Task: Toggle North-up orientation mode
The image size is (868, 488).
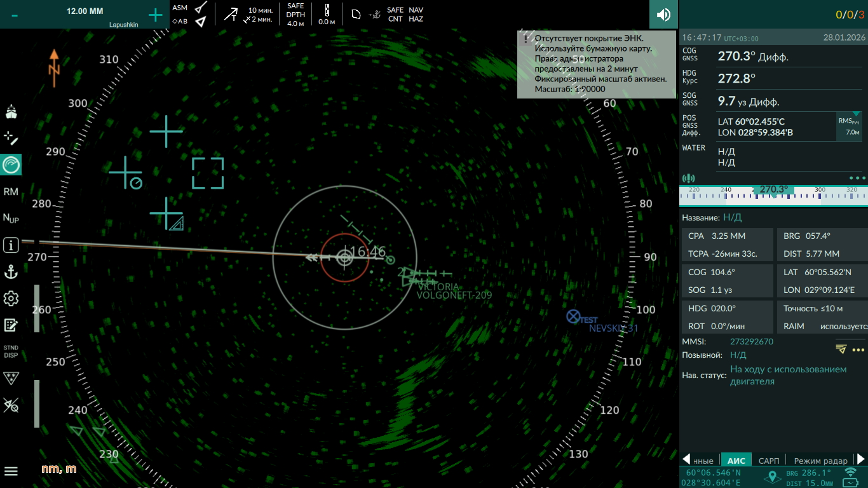Action: click(x=11, y=219)
